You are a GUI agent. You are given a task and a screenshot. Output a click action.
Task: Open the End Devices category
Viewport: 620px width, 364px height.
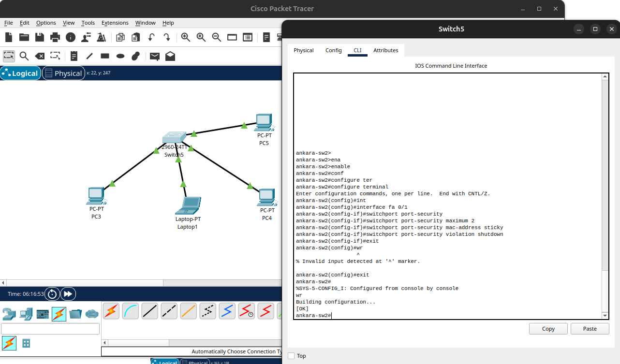(26, 314)
